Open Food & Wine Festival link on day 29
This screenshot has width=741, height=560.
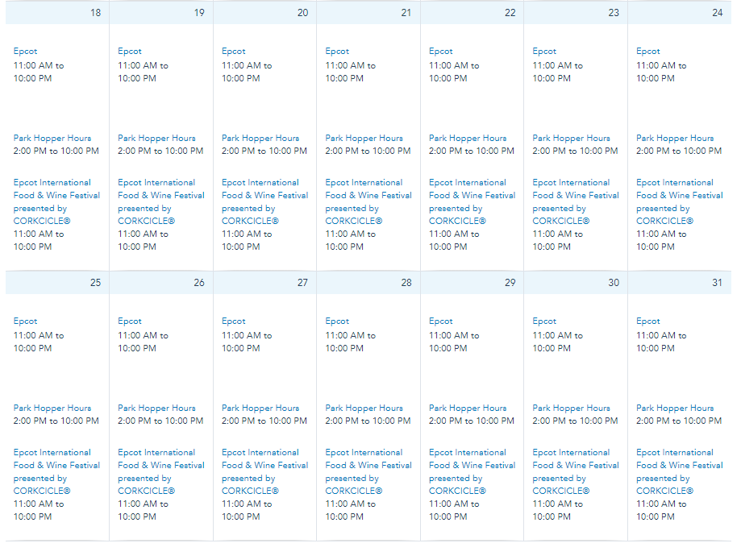[x=472, y=471]
